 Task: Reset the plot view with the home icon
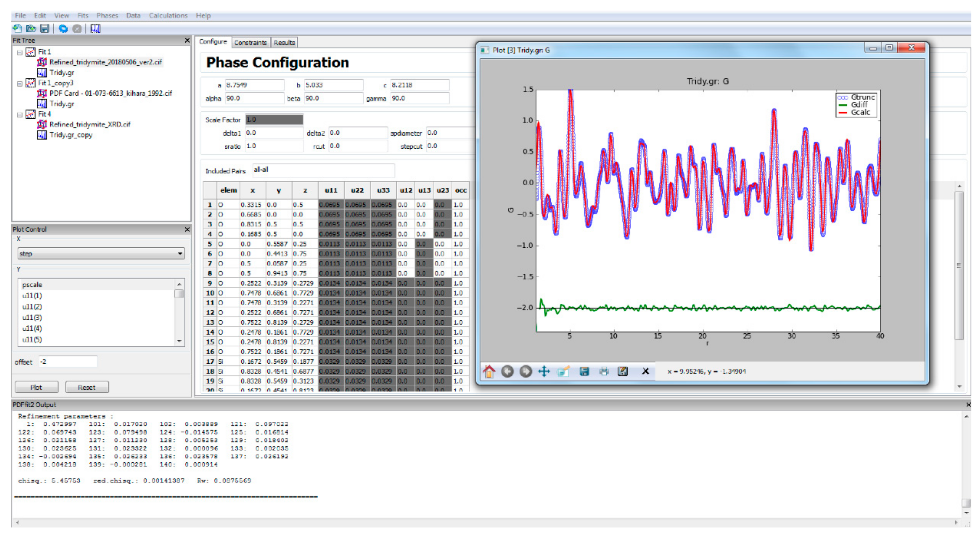click(489, 371)
